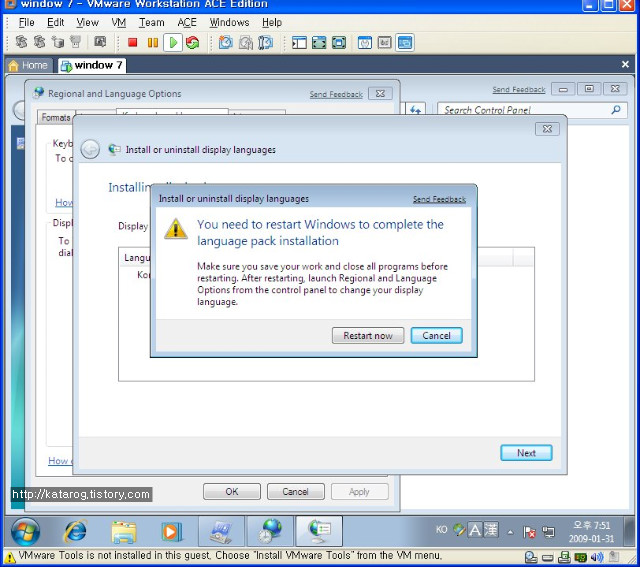Click the second grayed toolbar icon
Image resolution: width=640 pixels, height=567 pixels.
point(39,42)
